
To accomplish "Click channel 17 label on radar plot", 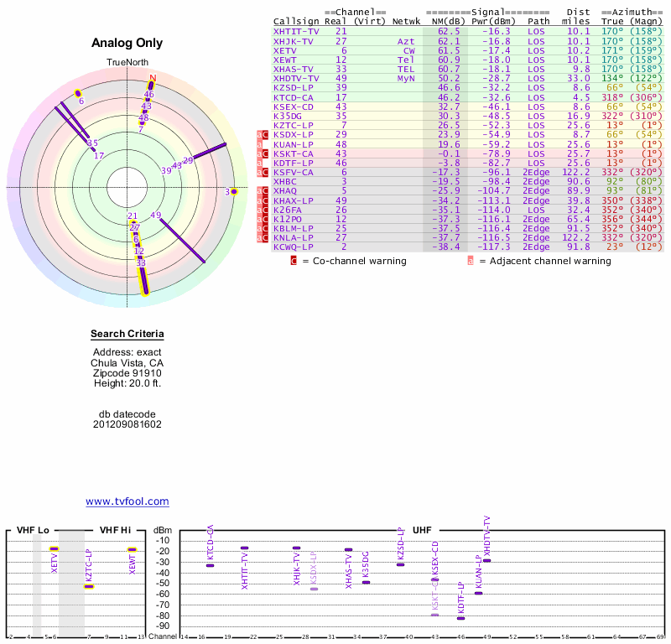I will 99,156.
